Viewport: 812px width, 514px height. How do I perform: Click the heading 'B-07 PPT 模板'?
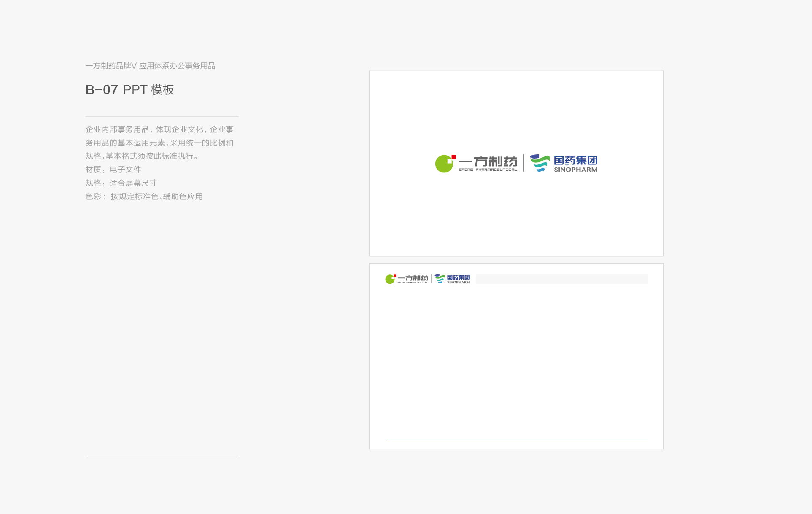pyautogui.click(x=129, y=90)
